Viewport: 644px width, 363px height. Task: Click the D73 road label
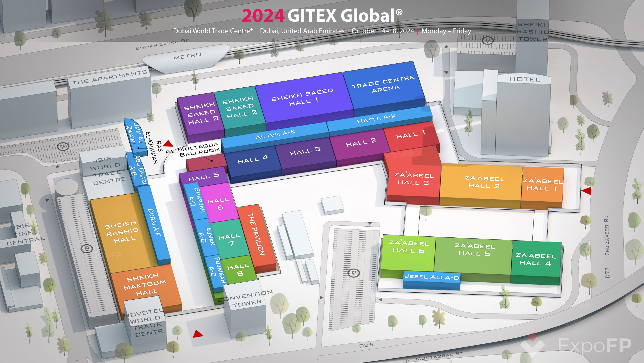pos(607,273)
